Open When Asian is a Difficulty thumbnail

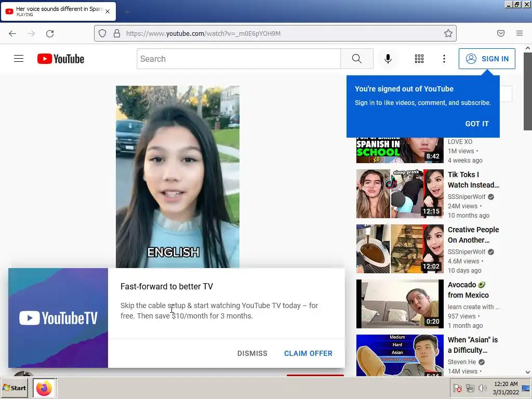pos(400,355)
